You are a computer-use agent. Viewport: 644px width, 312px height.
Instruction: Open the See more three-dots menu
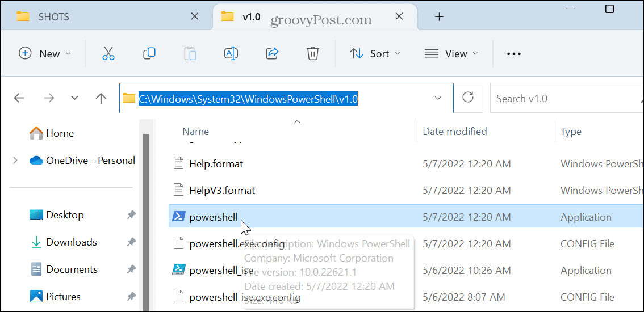click(514, 54)
